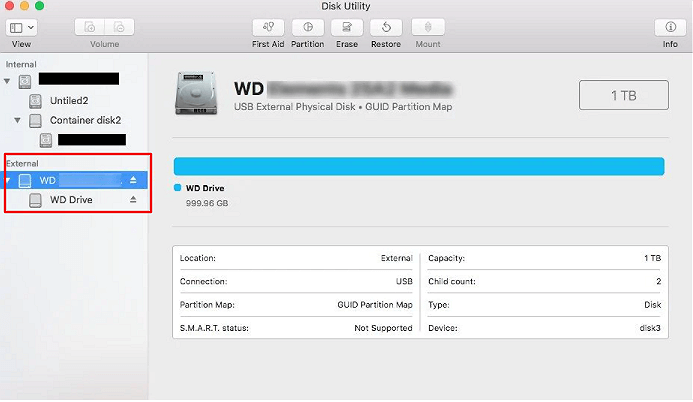Click the 1 TB capacity box
693x402 pixels.
(x=624, y=95)
